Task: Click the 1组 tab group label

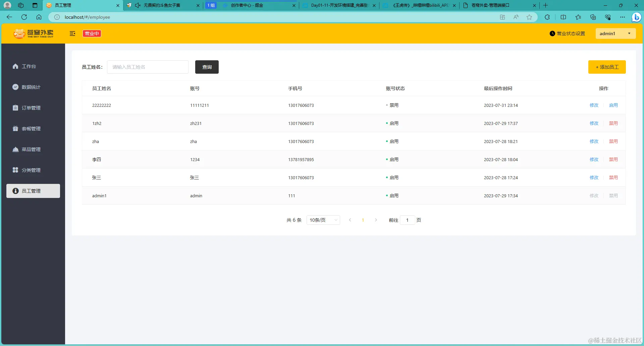Action: pyautogui.click(x=211, y=5)
